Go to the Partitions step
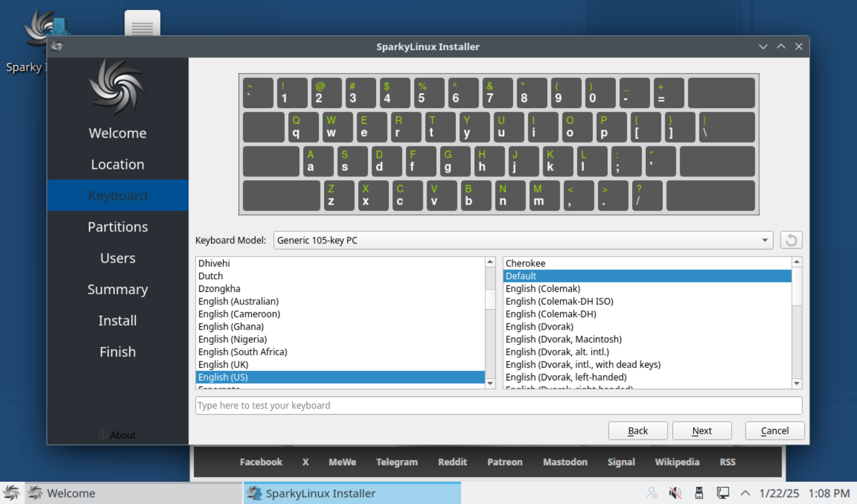This screenshot has height=504, width=857. tap(117, 227)
